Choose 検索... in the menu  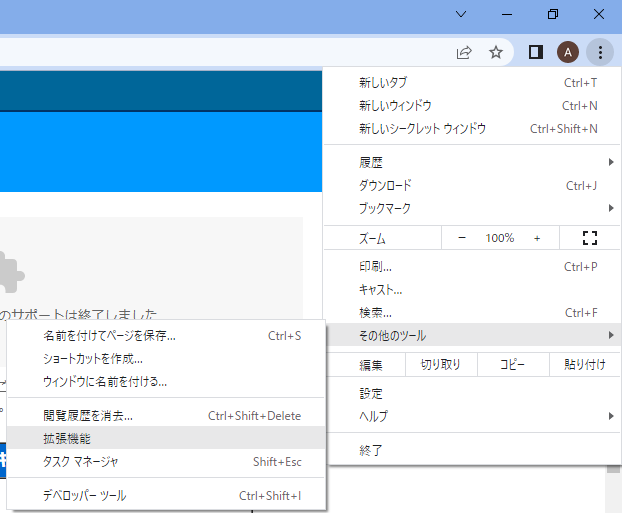point(472,313)
